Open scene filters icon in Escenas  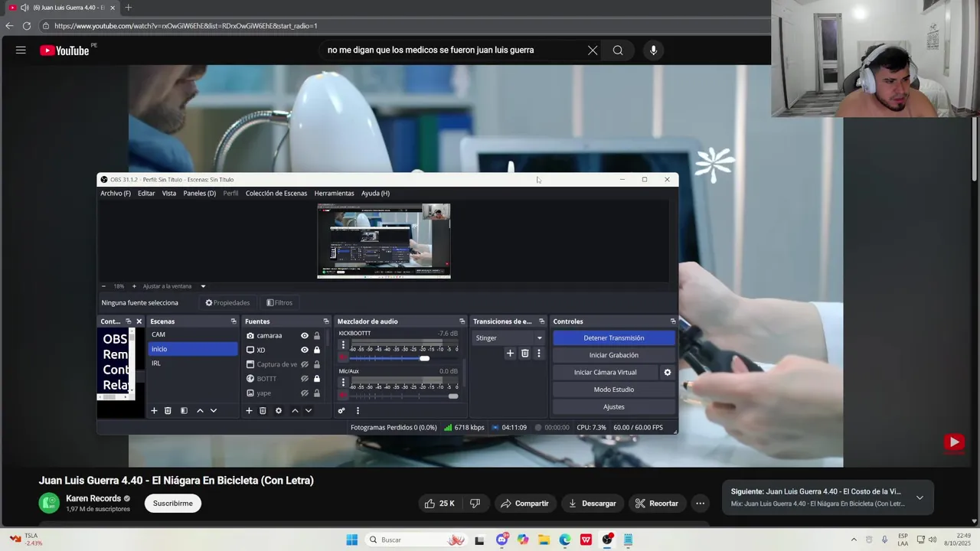[184, 411]
